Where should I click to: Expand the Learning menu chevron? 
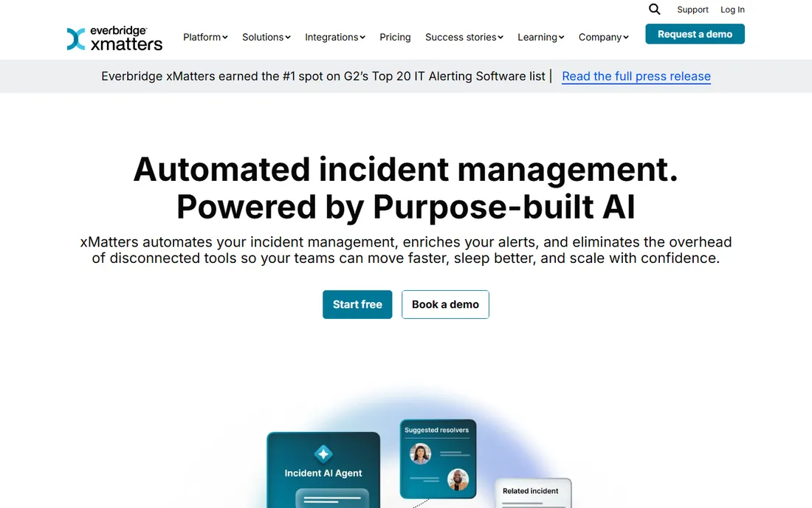point(561,37)
